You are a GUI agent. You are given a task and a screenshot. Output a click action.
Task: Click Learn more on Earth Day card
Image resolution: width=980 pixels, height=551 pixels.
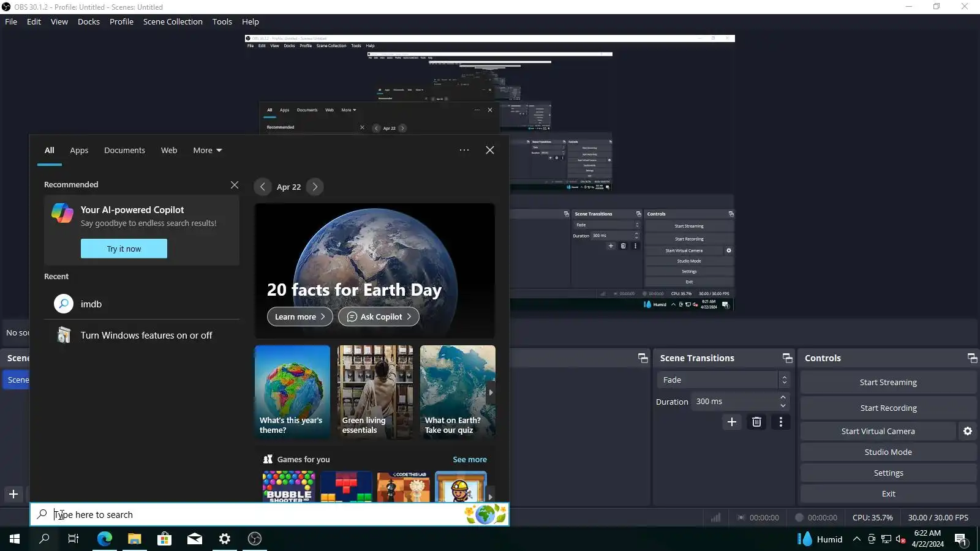[x=300, y=317]
